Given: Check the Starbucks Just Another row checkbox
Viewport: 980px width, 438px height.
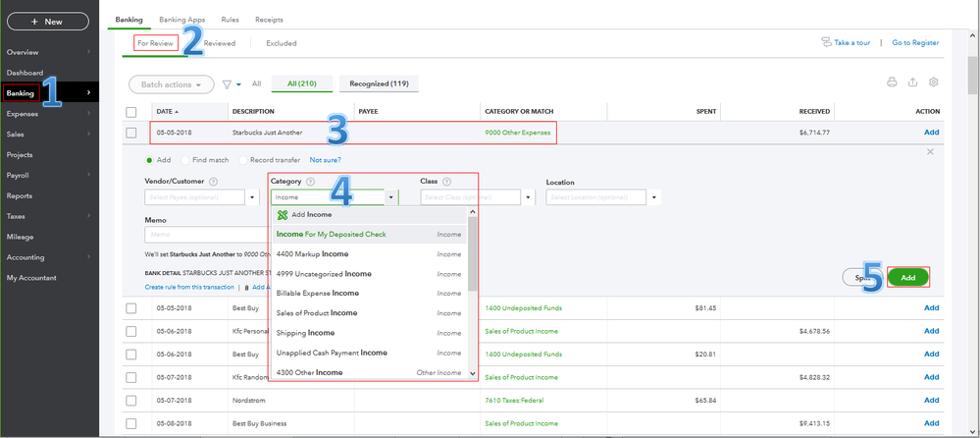Looking at the screenshot, I should [131, 133].
